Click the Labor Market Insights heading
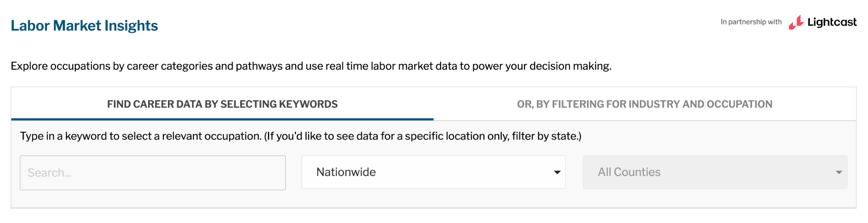 tap(84, 26)
